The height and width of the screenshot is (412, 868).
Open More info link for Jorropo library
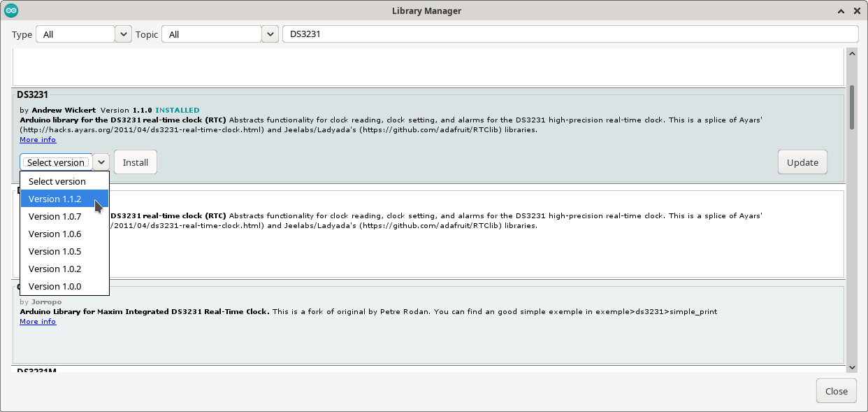tap(38, 321)
